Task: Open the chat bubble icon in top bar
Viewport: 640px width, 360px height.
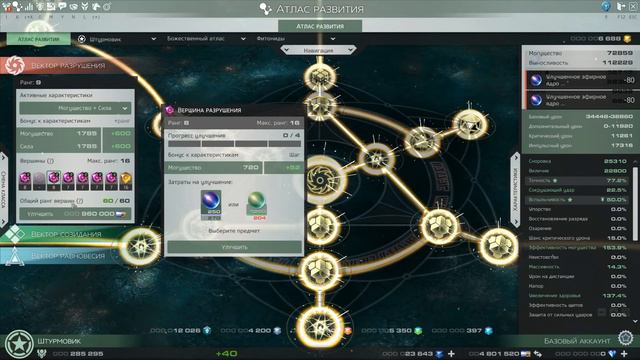Action: [62, 6]
